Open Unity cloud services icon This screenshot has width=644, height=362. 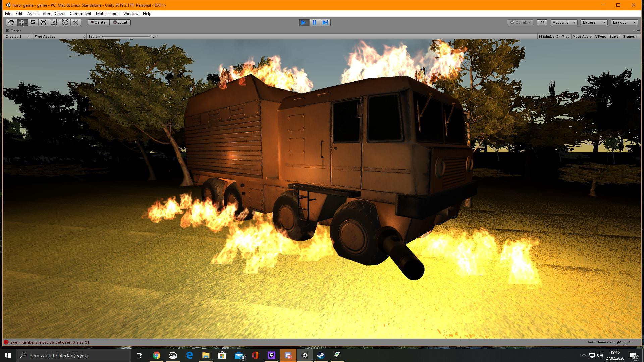542,22
